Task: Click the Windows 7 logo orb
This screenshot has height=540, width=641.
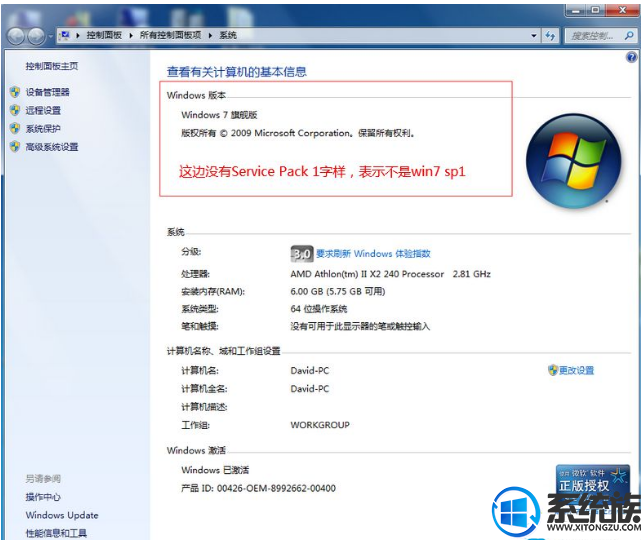Action: [x=574, y=161]
